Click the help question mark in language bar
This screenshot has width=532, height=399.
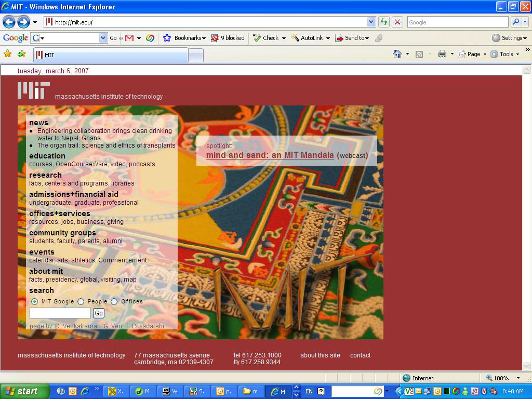point(321,391)
